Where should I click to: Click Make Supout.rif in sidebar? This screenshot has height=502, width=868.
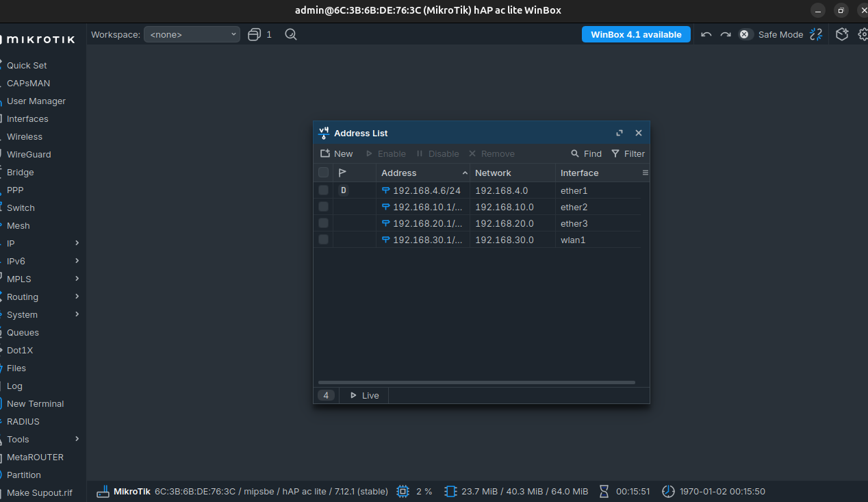pyautogui.click(x=39, y=492)
